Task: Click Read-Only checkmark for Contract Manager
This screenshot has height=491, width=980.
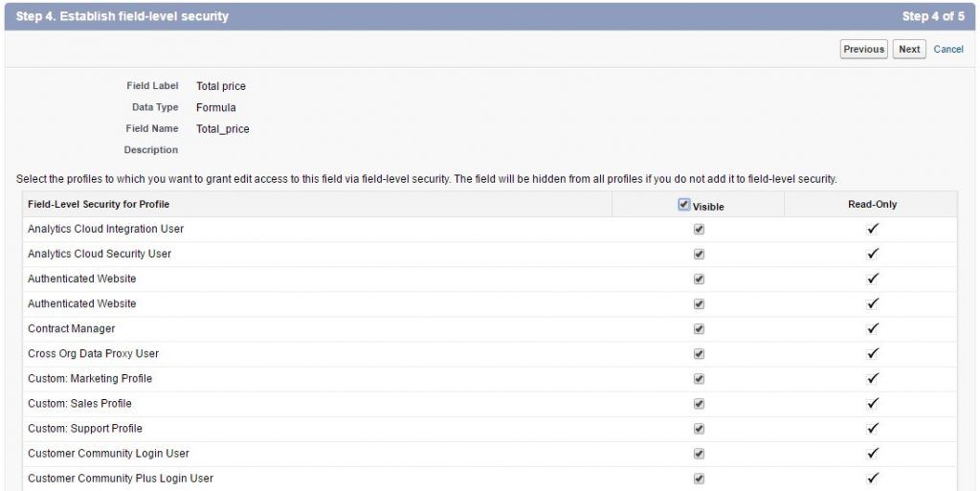Action: 872,328
